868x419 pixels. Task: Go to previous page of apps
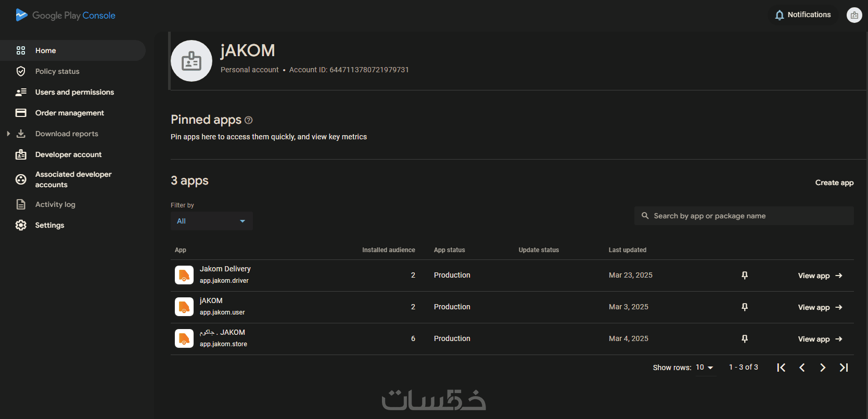[802, 368]
